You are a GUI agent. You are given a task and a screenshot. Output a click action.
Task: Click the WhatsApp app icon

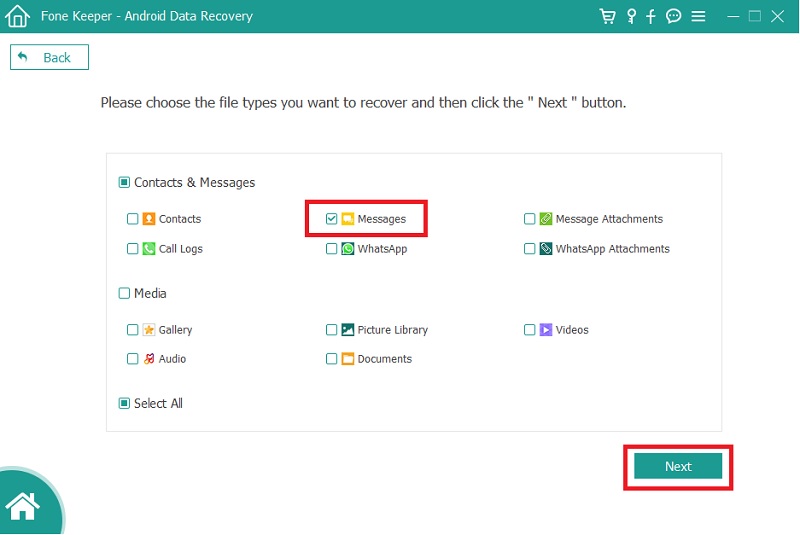coord(348,249)
